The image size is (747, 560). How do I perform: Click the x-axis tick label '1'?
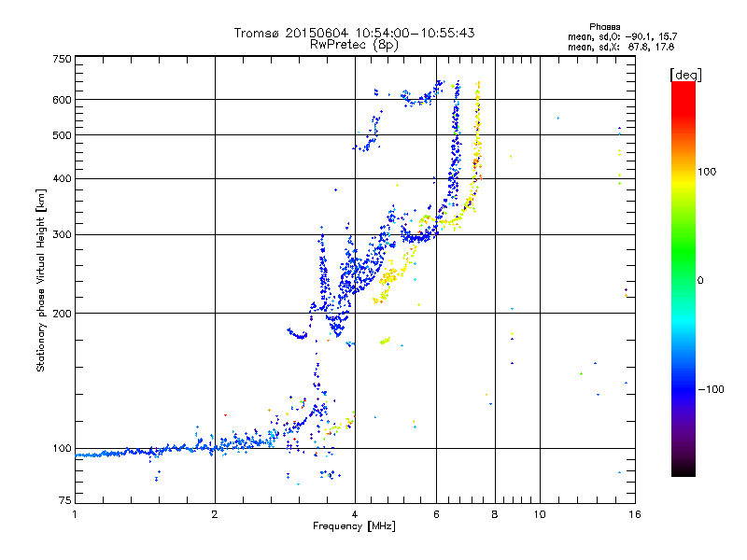75,514
